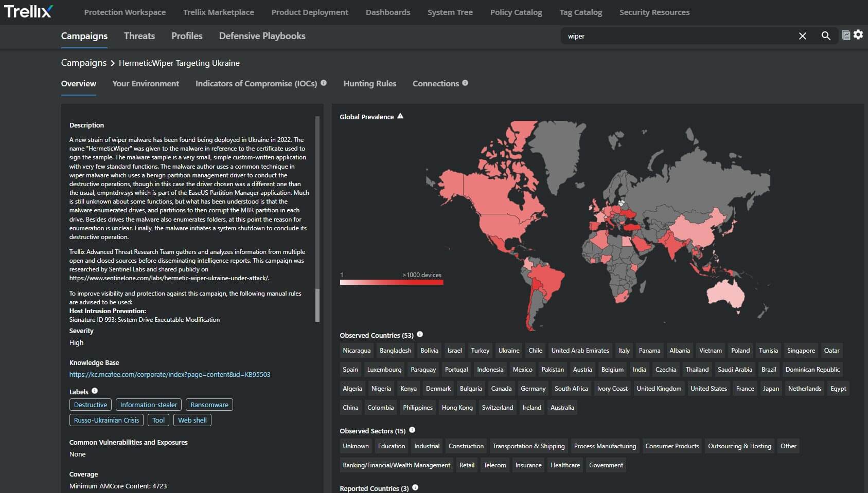This screenshot has height=493, width=868.
Task: Click the Destructive label
Action: click(91, 405)
